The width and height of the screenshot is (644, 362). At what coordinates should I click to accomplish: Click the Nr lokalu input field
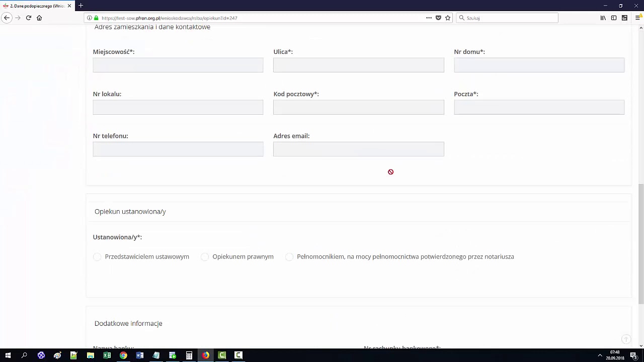pos(178,107)
